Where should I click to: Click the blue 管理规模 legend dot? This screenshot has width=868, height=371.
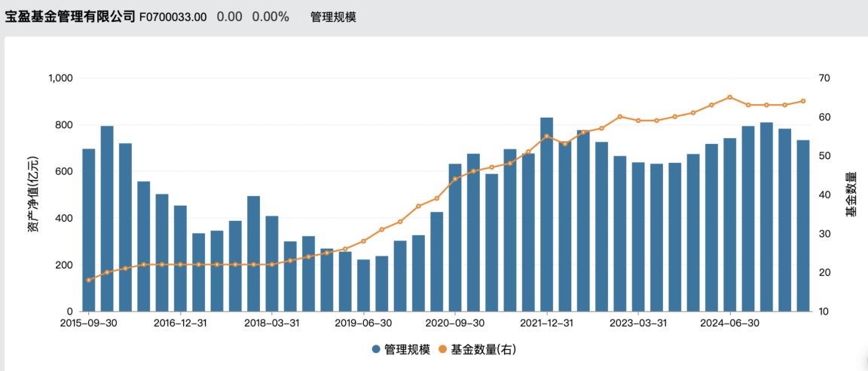(376, 349)
